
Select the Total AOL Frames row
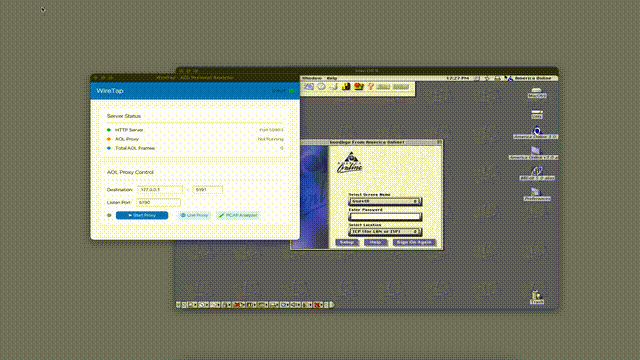click(x=195, y=148)
